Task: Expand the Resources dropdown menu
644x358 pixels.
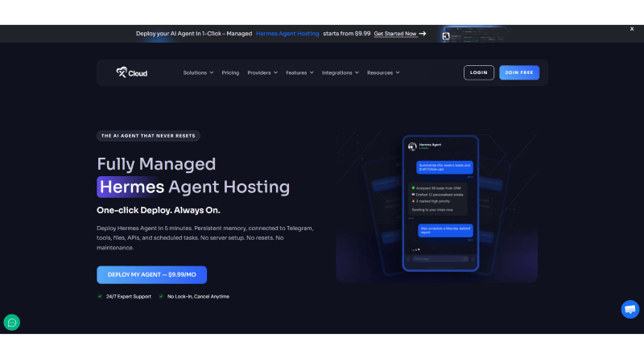Action: pyautogui.click(x=383, y=72)
